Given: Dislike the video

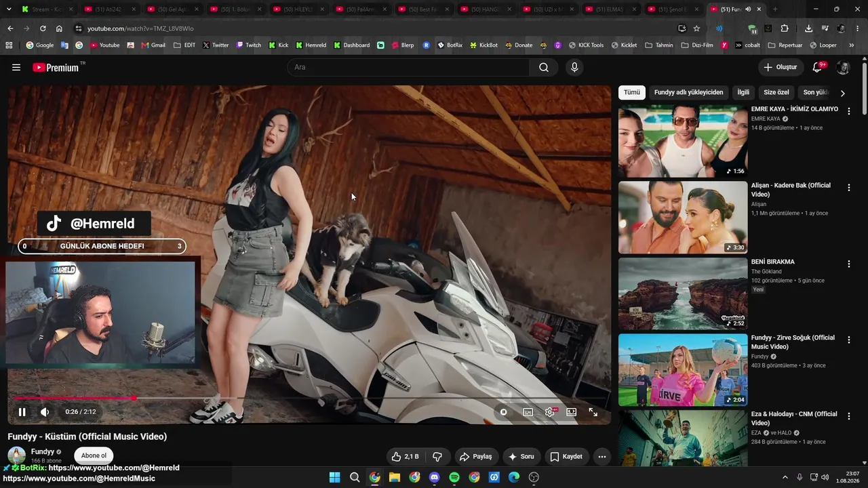Looking at the screenshot, I should coord(437,456).
